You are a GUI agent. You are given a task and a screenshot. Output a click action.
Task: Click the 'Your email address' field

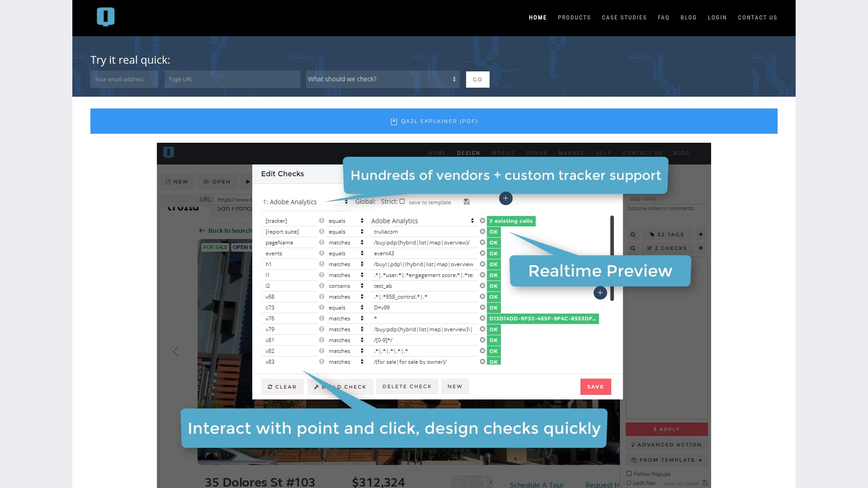pos(124,79)
